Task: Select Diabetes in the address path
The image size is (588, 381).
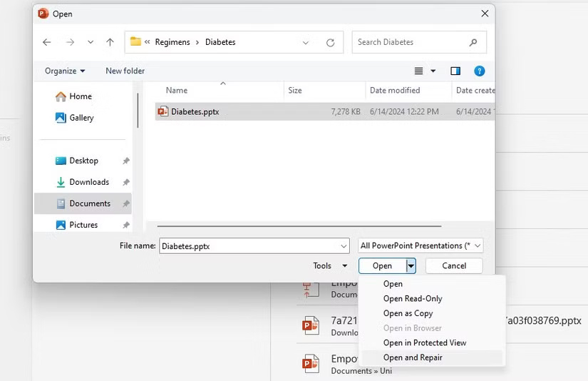Action: click(x=220, y=42)
